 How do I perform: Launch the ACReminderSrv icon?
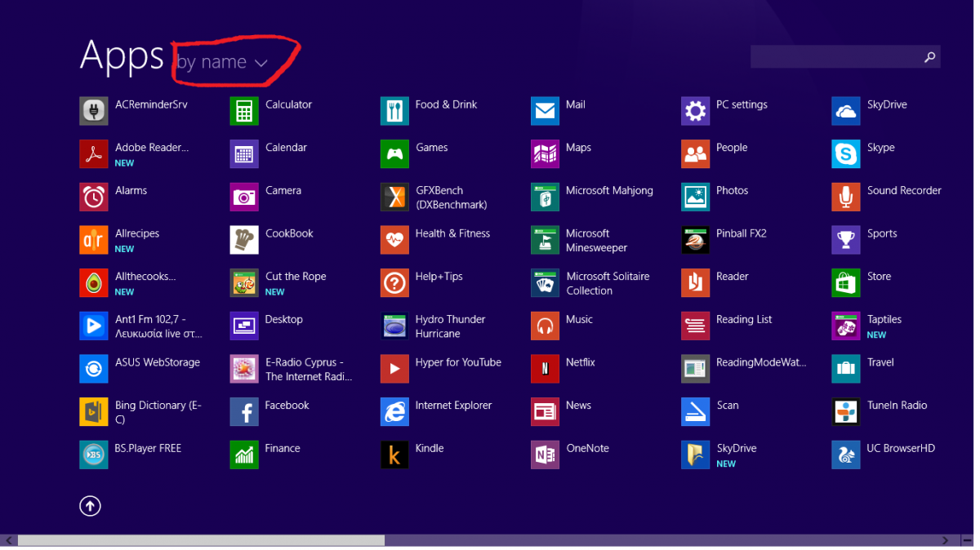point(94,111)
